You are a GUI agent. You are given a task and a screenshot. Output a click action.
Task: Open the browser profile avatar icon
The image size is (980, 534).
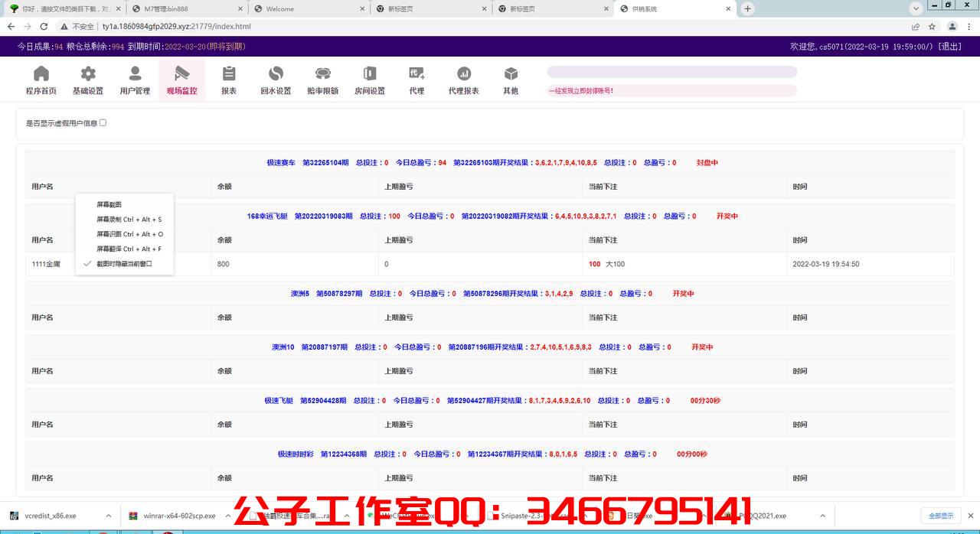(x=952, y=26)
